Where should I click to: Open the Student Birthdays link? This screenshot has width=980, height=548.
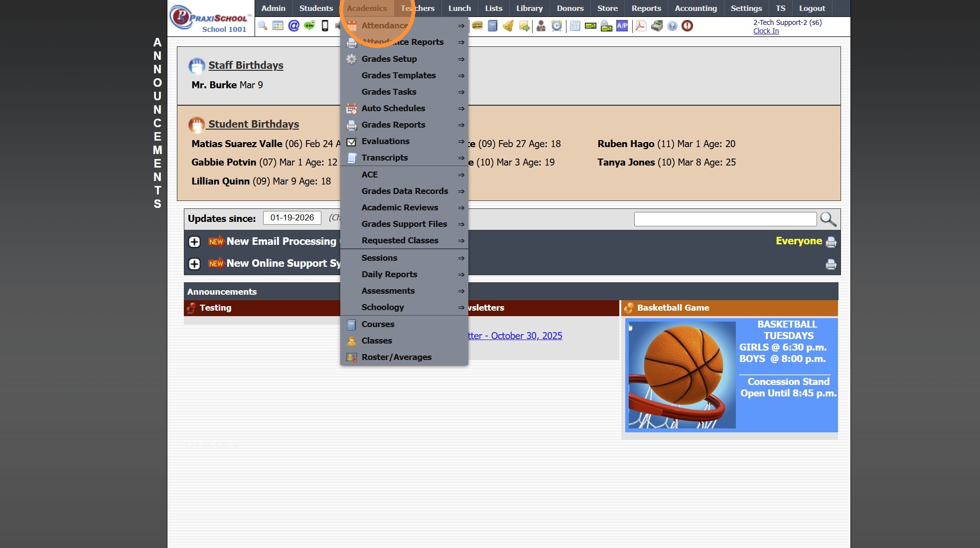pyautogui.click(x=253, y=124)
